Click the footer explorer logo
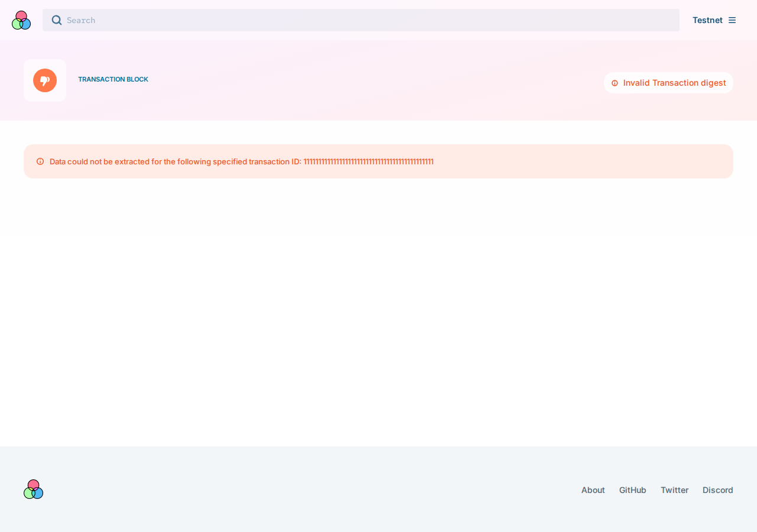 coord(34,489)
